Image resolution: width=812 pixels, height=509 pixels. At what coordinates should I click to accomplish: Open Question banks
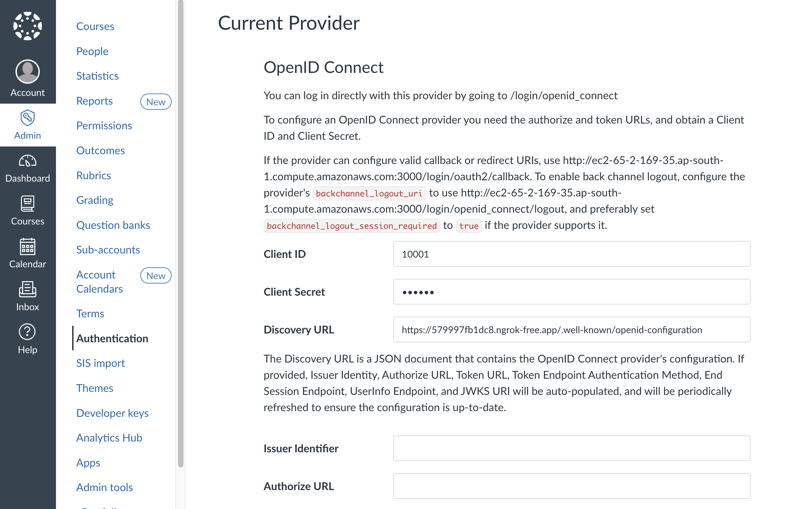pos(113,225)
